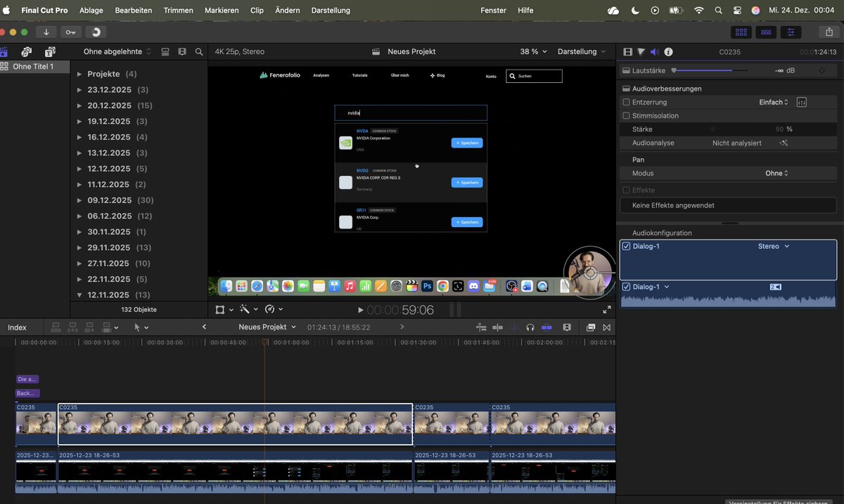
Task: Enable the Stimmisolation checkbox
Action: coord(627,115)
